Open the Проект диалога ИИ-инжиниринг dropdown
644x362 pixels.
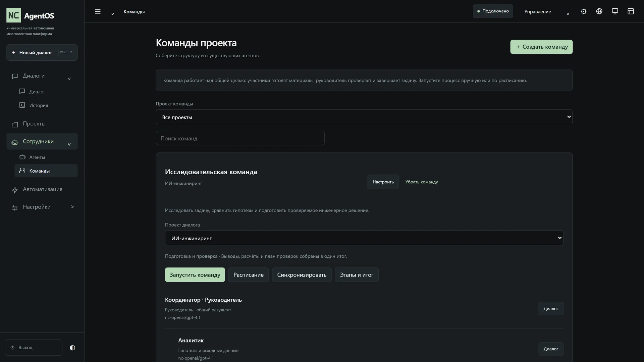(x=364, y=238)
